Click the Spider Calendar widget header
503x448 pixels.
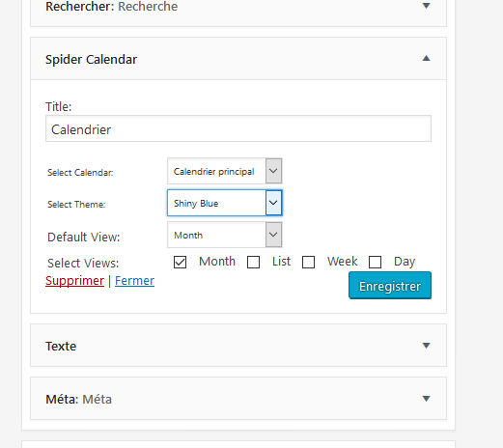(238, 59)
